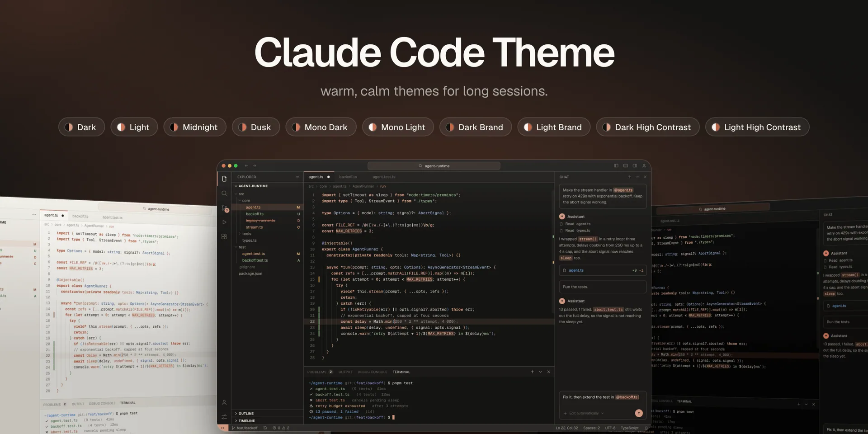Open the agent.ts changed file link in chat
868x434 pixels.
[603, 270]
